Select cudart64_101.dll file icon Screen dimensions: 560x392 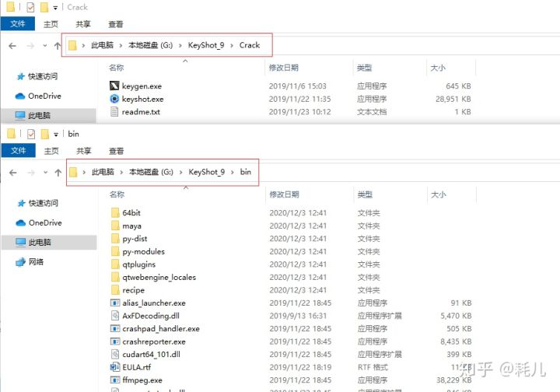115,354
